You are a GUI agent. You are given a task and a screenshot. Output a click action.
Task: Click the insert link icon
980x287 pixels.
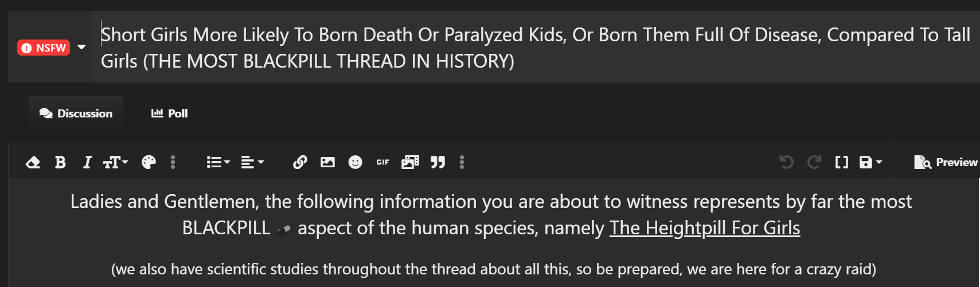click(x=300, y=163)
